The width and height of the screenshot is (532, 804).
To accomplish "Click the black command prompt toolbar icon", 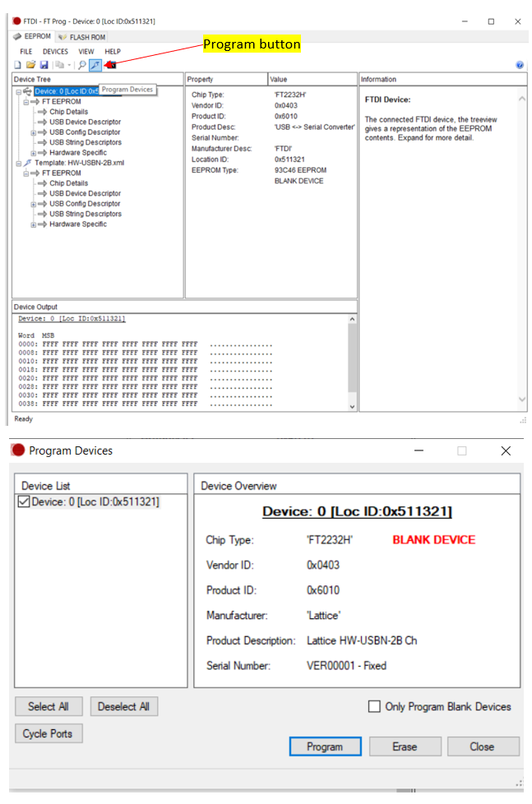I will 111,65.
